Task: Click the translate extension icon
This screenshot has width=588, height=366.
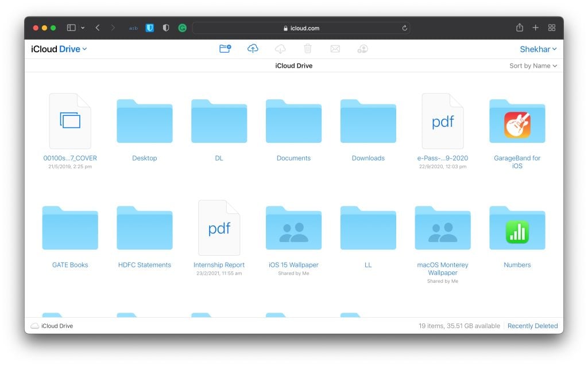Action: point(133,28)
